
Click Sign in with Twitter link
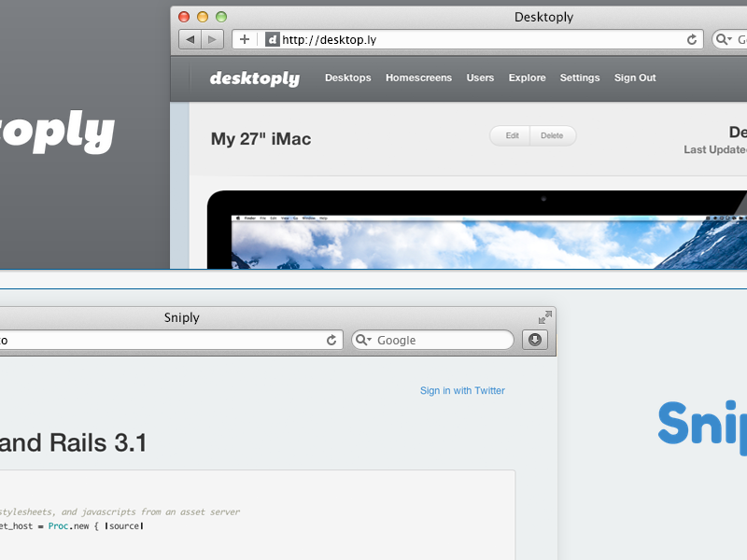462,390
